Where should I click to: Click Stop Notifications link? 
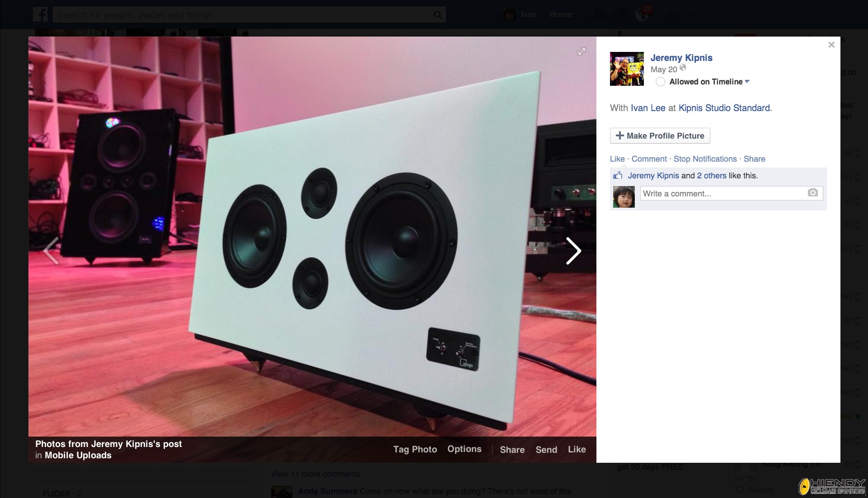[x=705, y=159]
